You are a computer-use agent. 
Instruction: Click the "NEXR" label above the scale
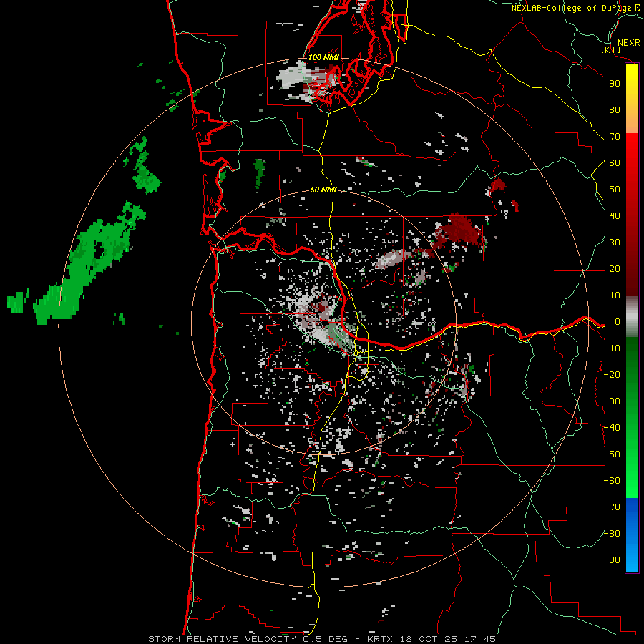(x=629, y=43)
